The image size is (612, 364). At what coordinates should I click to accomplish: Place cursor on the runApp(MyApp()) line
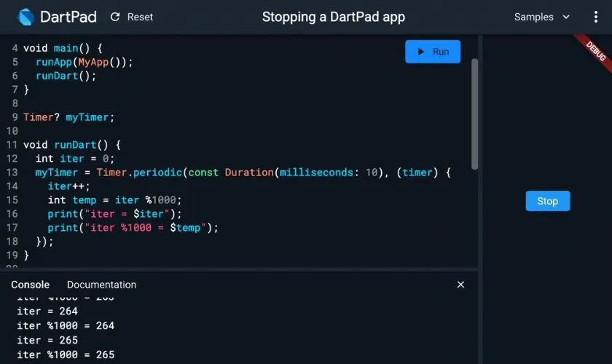(x=85, y=62)
